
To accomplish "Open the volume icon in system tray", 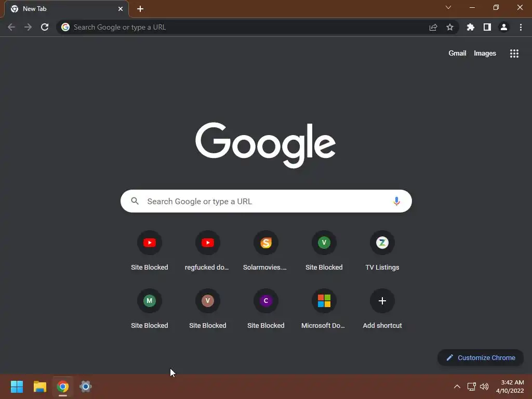I will point(484,387).
